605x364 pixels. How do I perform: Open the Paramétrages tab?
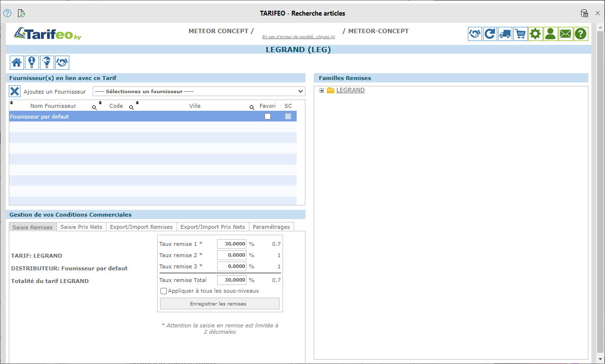pyautogui.click(x=271, y=227)
